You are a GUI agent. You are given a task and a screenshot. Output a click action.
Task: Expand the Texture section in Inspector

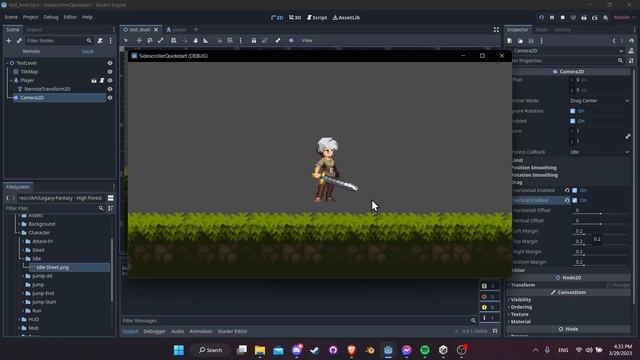coord(519,314)
